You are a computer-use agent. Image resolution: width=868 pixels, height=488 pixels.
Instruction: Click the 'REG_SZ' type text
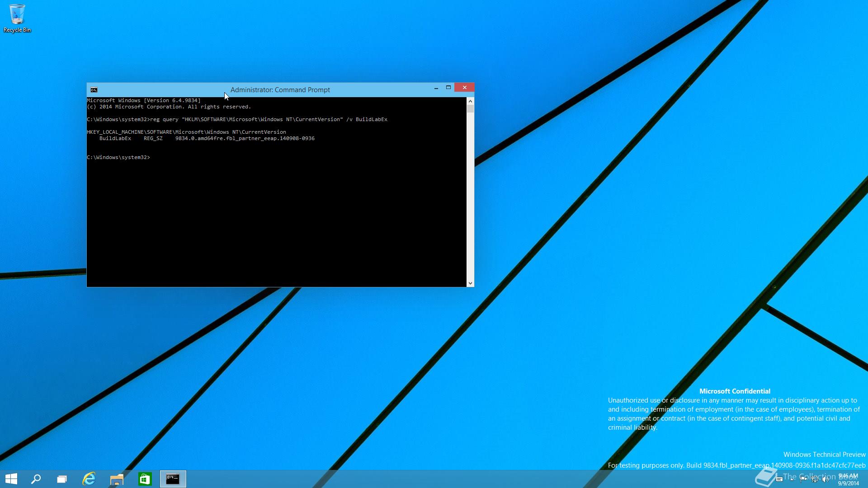tap(153, 138)
